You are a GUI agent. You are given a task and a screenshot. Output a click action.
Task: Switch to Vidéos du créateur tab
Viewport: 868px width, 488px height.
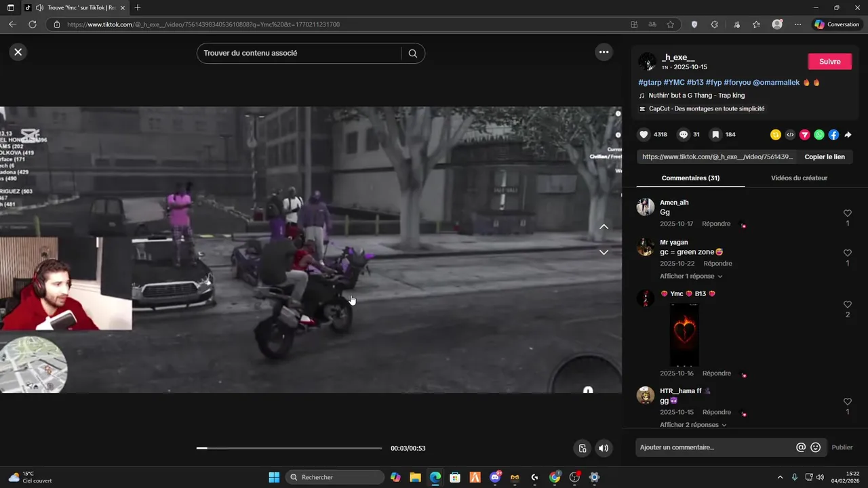[799, 178]
